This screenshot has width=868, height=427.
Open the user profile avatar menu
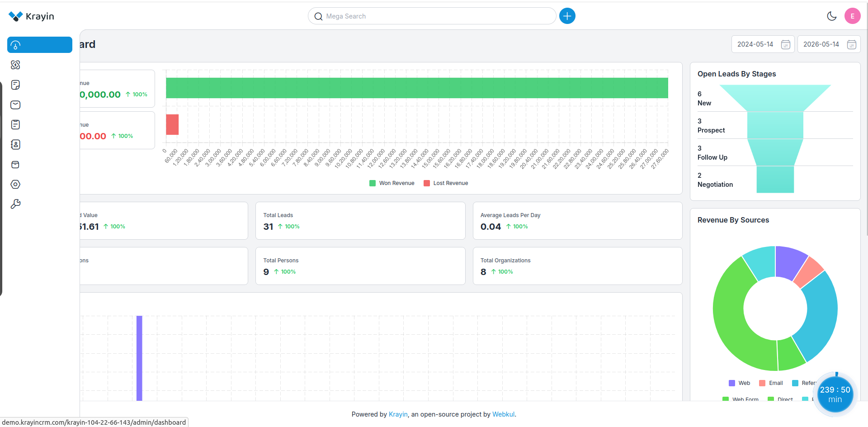(x=852, y=16)
